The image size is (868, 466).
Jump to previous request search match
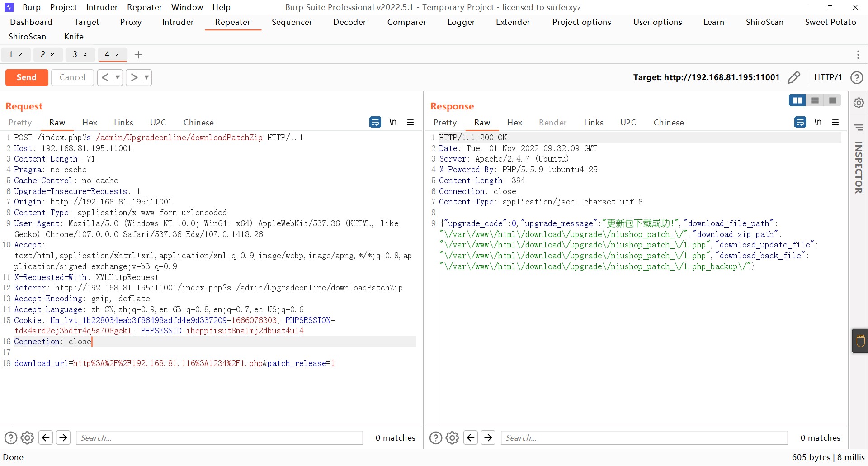46,437
